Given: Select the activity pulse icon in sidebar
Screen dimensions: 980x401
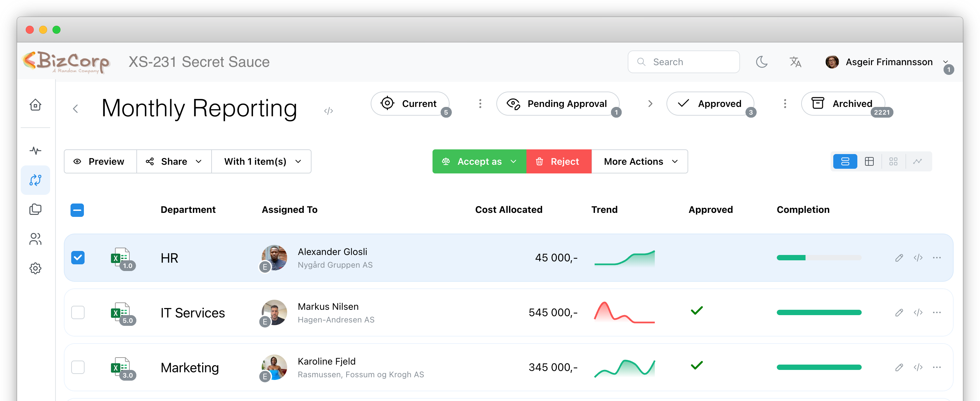Looking at the screenshot, I should point(35,150).
